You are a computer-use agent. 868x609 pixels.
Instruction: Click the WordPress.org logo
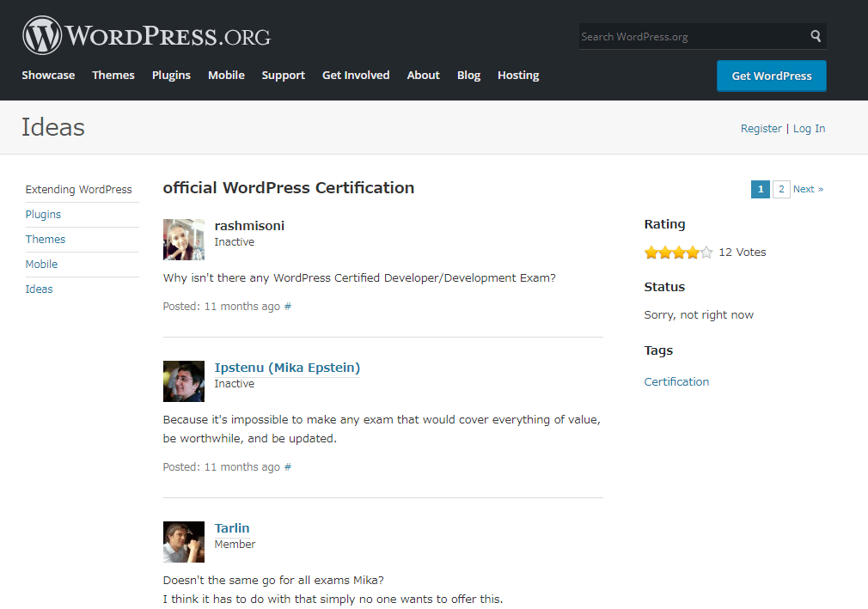coord(146,36)
